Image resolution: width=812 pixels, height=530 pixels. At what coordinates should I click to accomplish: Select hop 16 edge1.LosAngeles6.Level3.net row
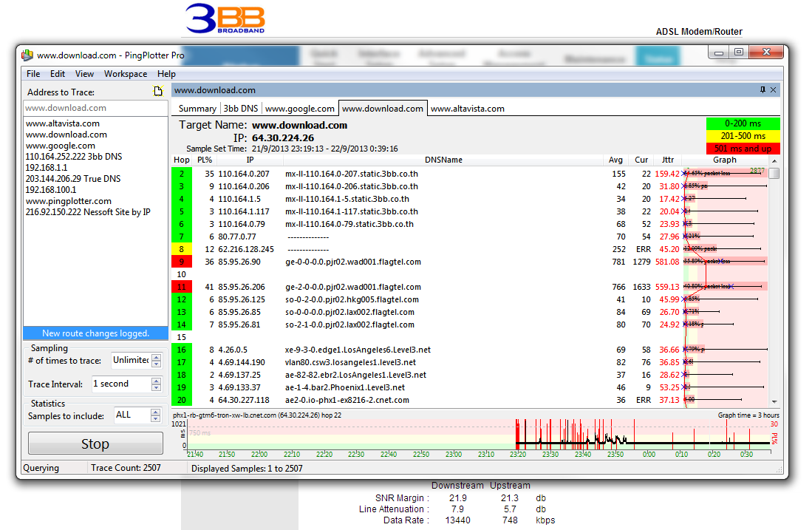pyautogui.click(x=469, y=350)
